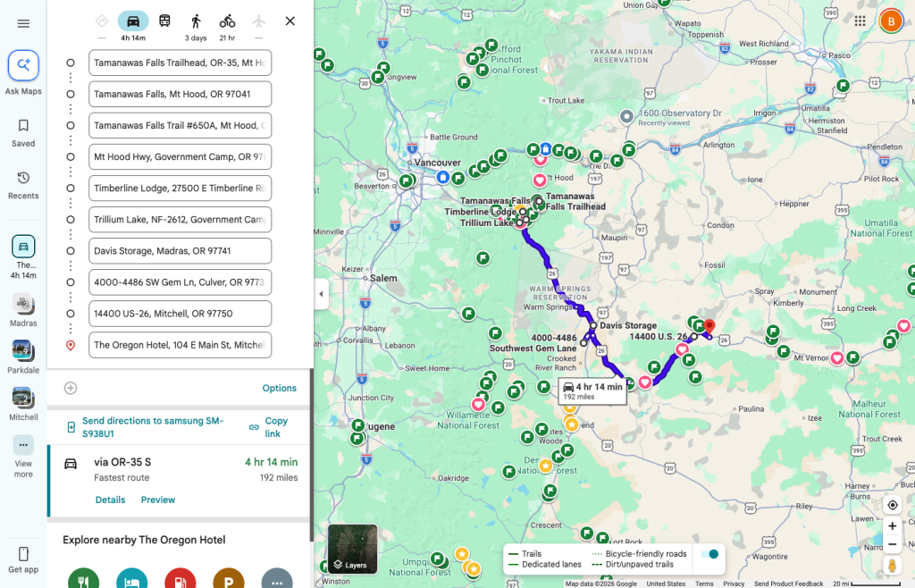
Task: Open the Saved places panel
Action: [x=23, y=133]
